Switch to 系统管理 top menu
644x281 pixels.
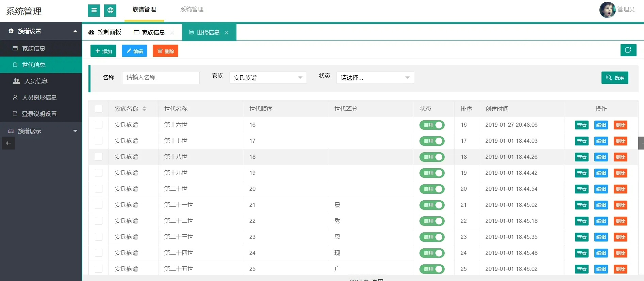[192, 10]
